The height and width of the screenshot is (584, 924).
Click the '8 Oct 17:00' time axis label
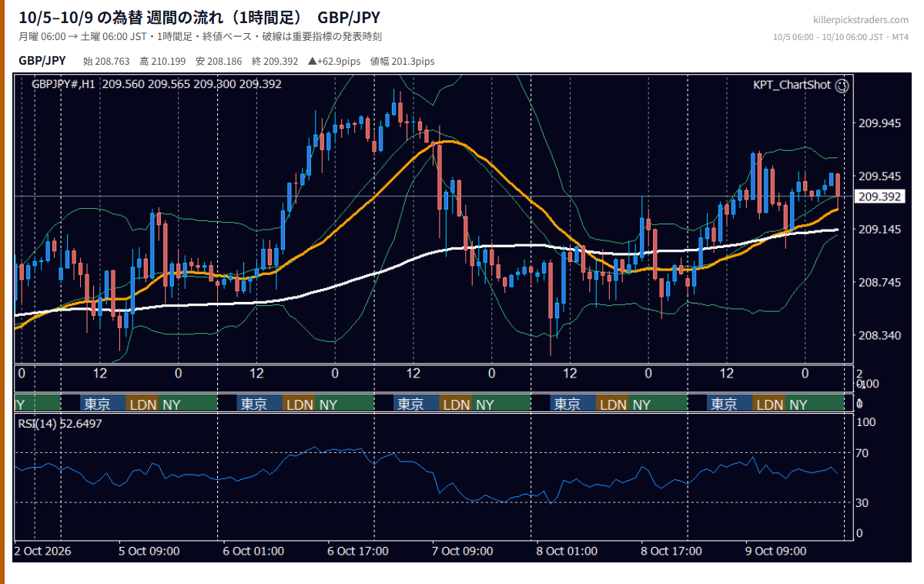click(x=671, y=551)
